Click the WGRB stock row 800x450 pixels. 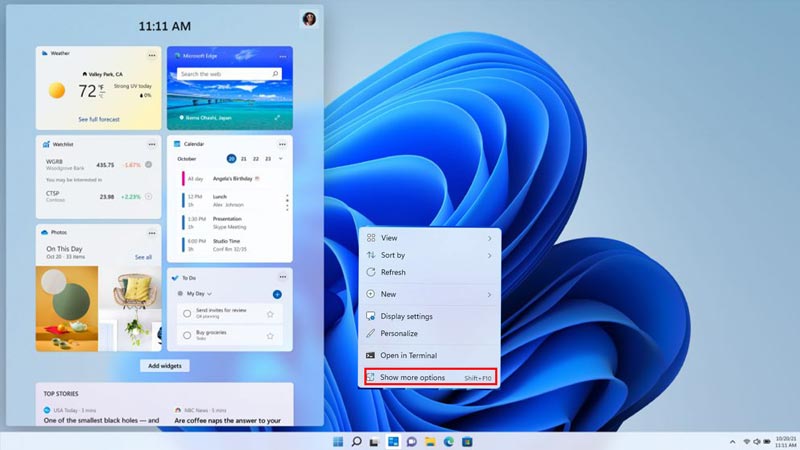click(98, 165)
